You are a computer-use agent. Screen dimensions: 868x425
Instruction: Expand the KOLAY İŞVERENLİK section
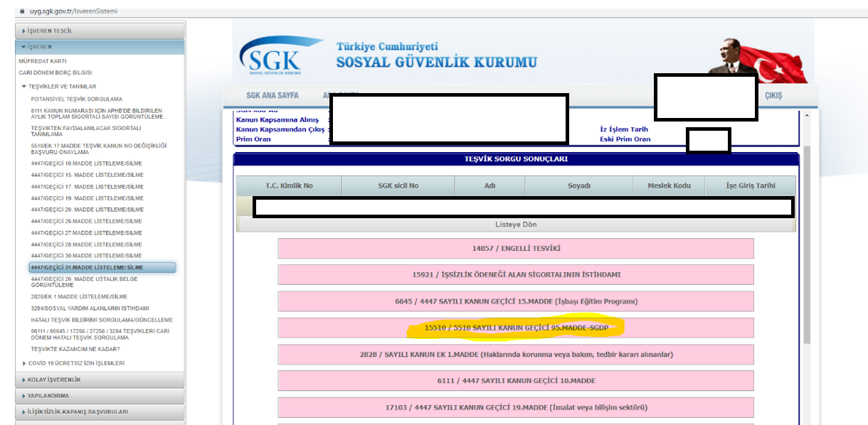pyautogui.click(x=100, y=380)
